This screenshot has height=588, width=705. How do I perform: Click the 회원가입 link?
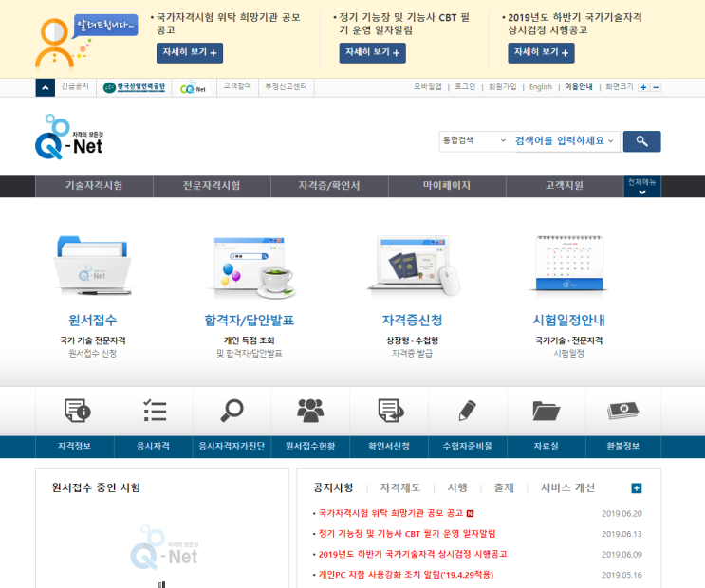click(502, 86)
